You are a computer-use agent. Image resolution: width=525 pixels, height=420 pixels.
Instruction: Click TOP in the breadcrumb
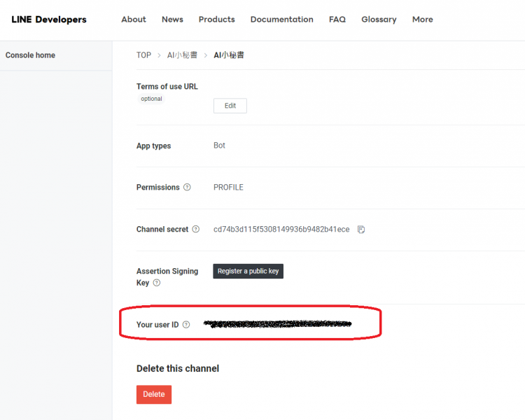[143, 55]
